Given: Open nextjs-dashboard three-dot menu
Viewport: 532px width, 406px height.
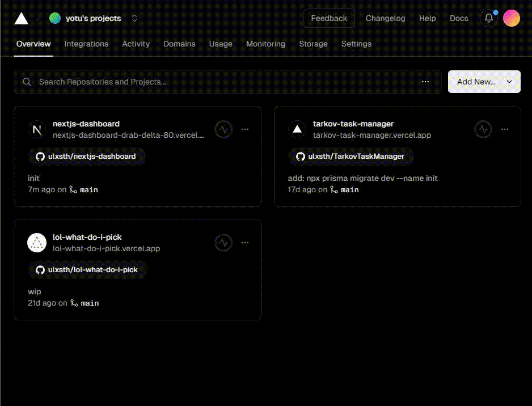Looking at the screenshot, I should click(245, 129).
